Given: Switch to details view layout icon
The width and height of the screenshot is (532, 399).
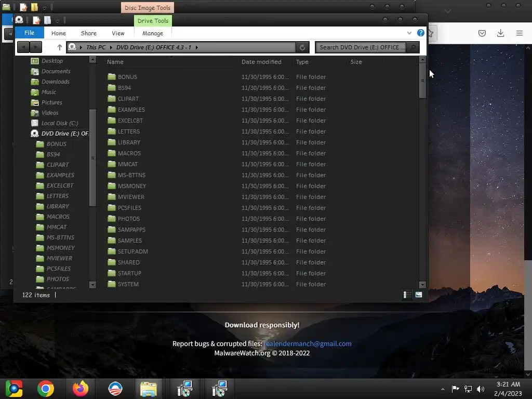Looking at the screenshot, I should click(x=407, y=295).
